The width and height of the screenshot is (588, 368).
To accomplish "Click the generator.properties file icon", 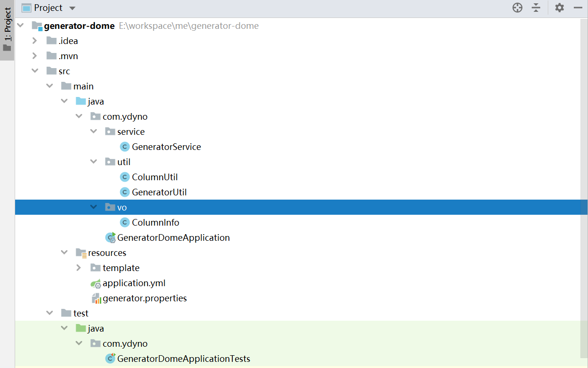I will [x=96, y=298].
